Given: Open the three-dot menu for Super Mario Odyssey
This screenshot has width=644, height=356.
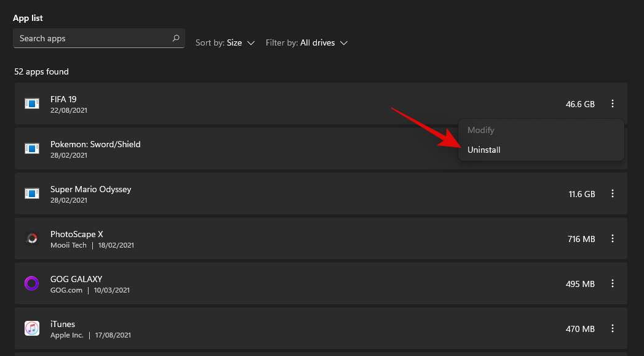Looking at the screenshot, I should [x=612, y=194].
